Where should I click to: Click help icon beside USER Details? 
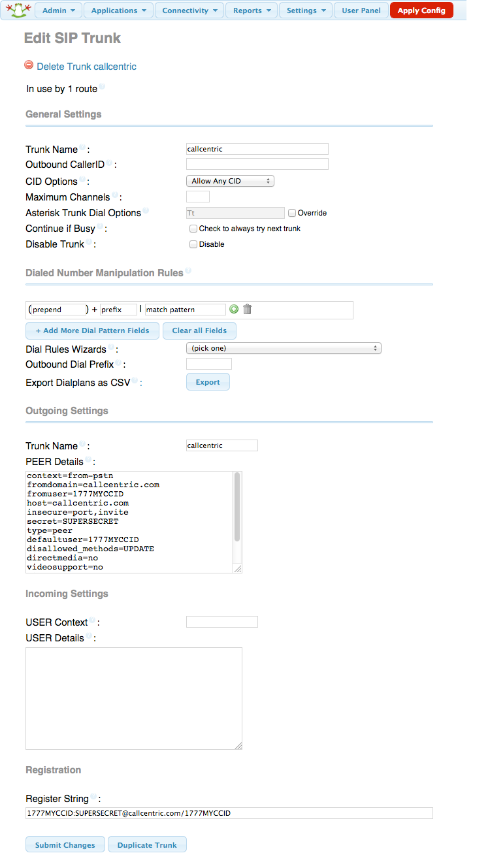pos(88,637)
